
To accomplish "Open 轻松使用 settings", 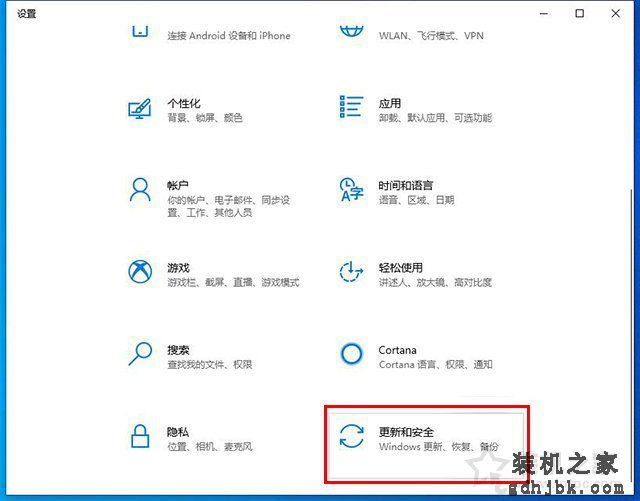I will click(x=400, y=268).
